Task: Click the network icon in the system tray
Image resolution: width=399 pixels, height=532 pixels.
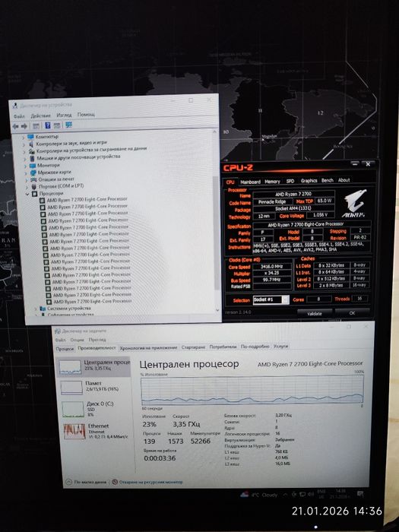Action: (x=302, y=495)
